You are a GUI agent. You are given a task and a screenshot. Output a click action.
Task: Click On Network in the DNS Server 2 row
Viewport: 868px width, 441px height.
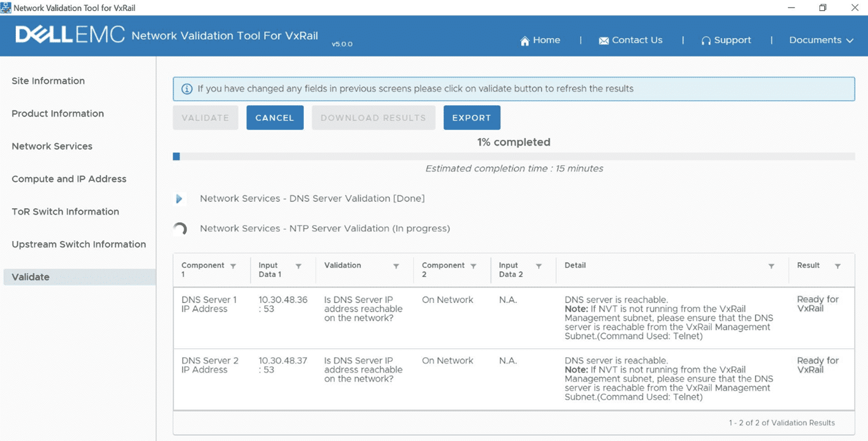[x=448, y=361]
